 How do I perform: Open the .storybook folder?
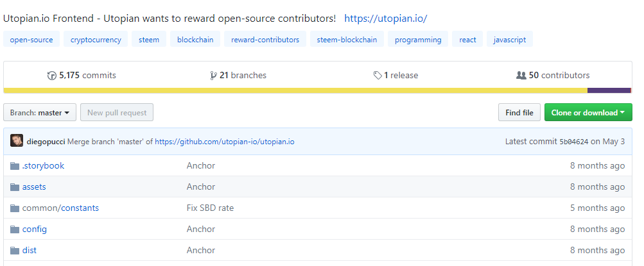pos(43,165)
